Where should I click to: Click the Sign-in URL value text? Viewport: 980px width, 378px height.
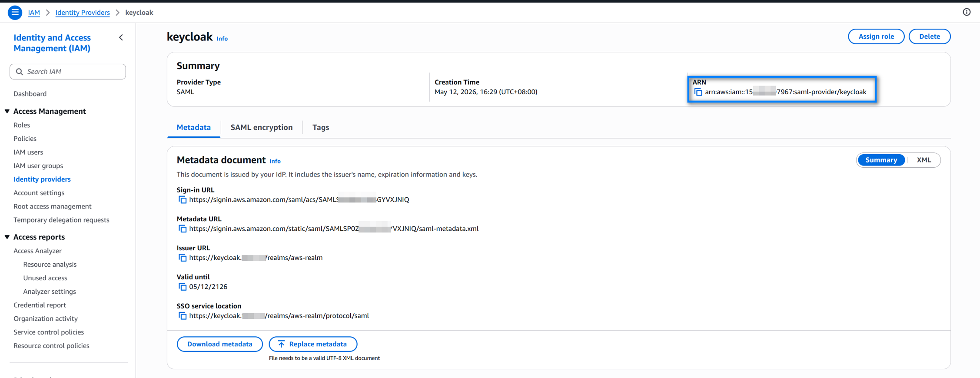tap(299, 200)
